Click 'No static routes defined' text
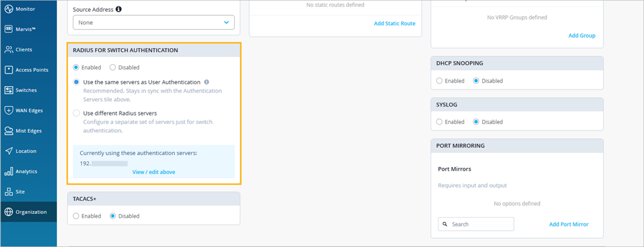This screenshot has width=644, height=247. click(x=335, y=5)
